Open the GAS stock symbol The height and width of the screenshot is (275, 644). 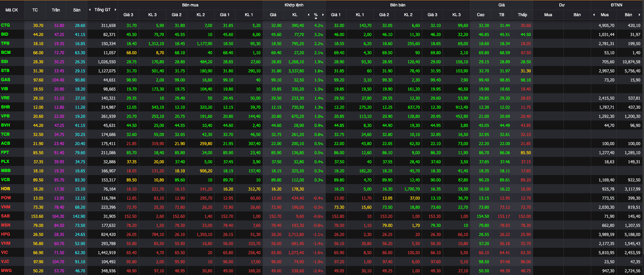(6, 80)
